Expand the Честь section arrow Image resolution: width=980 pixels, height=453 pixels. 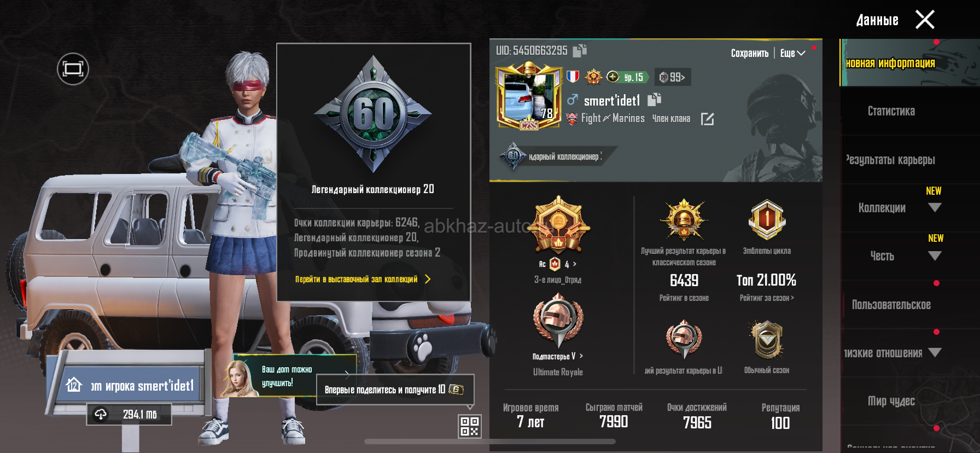(x=935, y=255)
